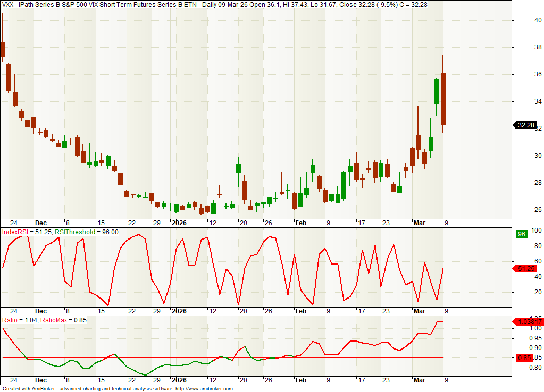Viewport: 544px width, 392px height.
Task: Click the 2026 marker on the price pane date axis
Action: [179, 223]
